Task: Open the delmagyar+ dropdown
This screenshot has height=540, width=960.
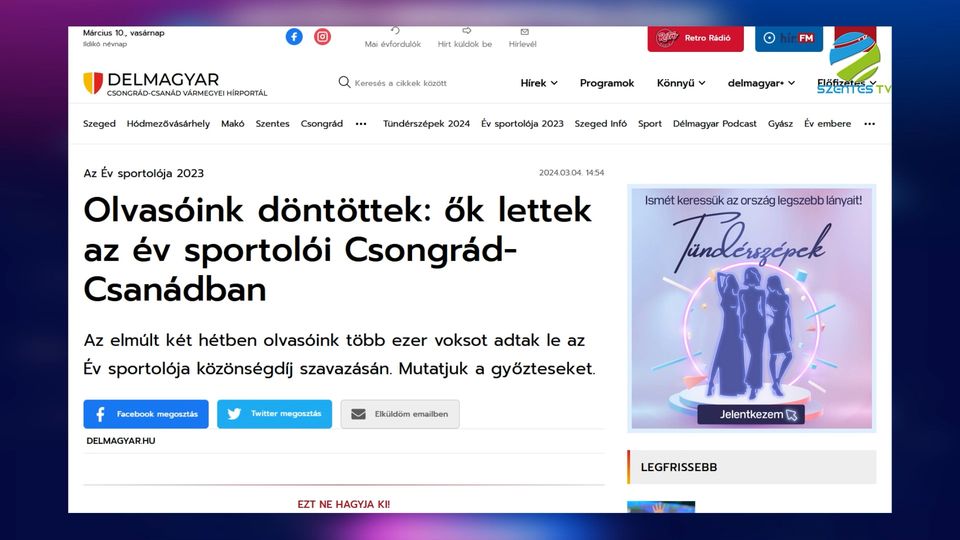Action: click(x=761, y=83)
